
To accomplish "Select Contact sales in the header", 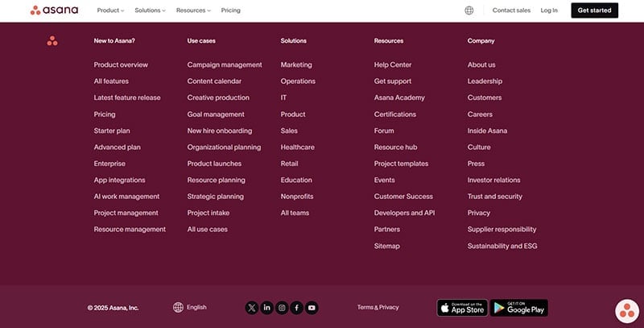I will point(511,10).
